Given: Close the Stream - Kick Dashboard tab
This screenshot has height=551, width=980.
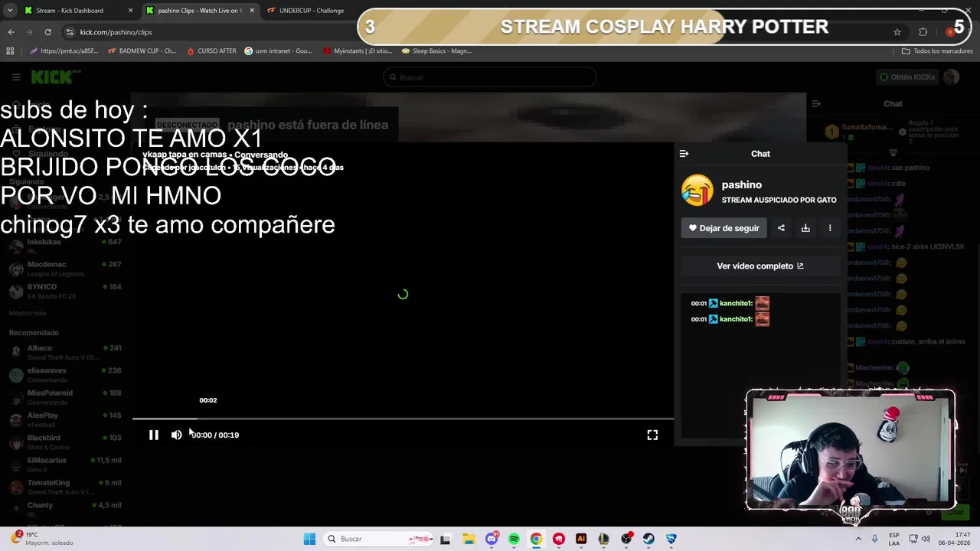Looking at the screenshot, I should pos(130,11).
